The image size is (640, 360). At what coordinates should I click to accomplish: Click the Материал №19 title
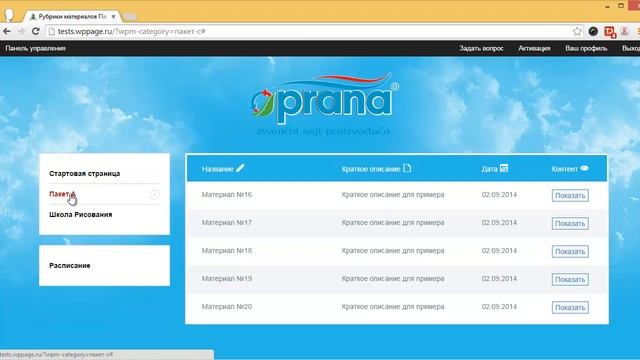tap(227, 278)
